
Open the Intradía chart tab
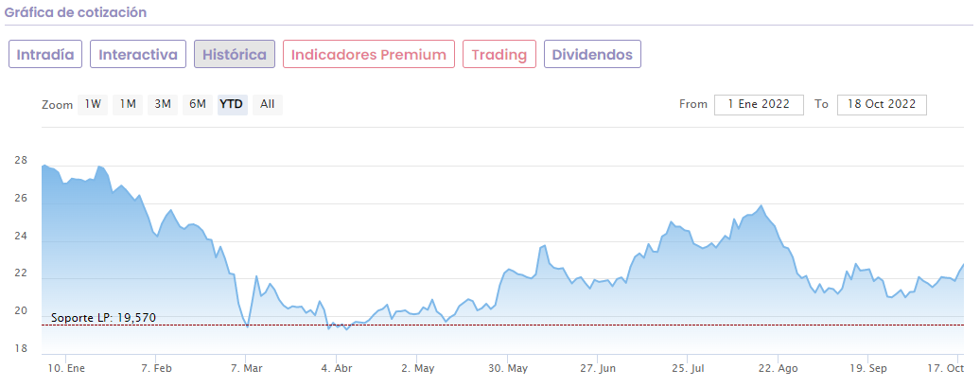(46, 54)
